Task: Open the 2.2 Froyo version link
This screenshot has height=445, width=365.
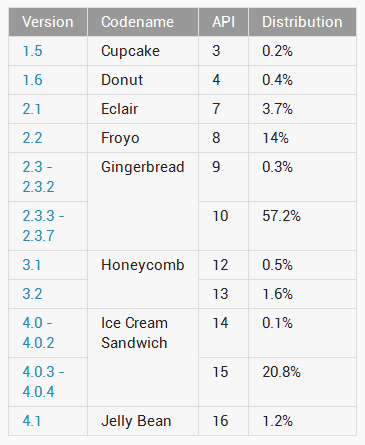Action: coord(32,138)
